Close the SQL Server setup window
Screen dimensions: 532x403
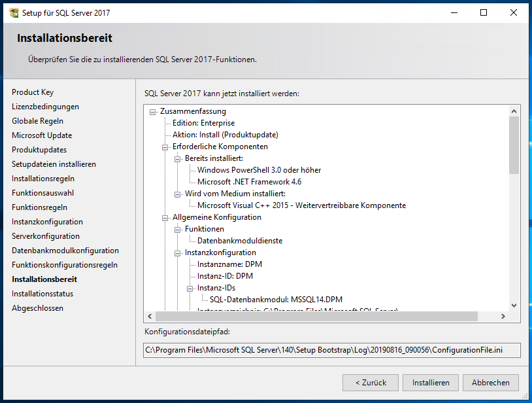514,13
